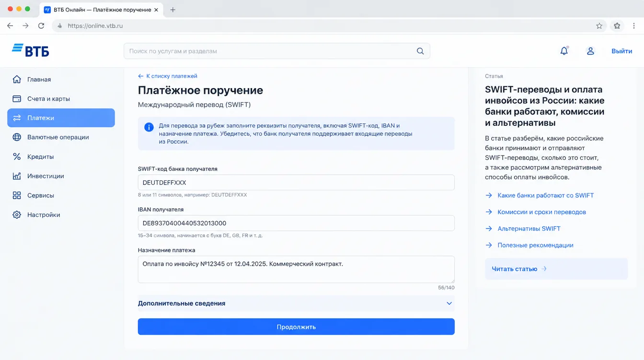This screenshot has width=644, height=360.
Task: Click the Платежи arrows icon
Action: 17,118
